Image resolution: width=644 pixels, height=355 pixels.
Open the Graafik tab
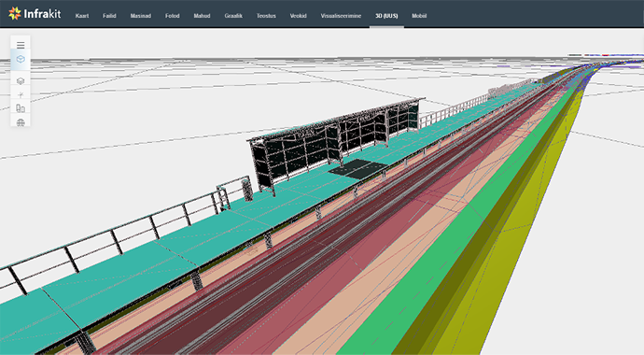click(233, 16)
